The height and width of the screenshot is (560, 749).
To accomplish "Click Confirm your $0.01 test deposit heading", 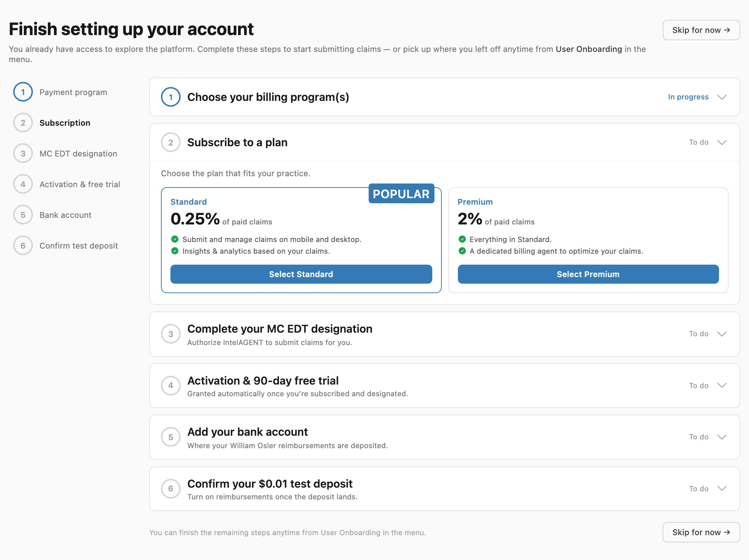I will pyautogui.click(x=270, y=484).
